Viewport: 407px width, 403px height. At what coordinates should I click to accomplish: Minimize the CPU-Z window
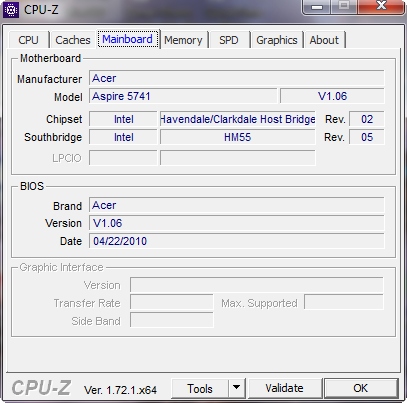pyautogui.click(x=317, y=7)
